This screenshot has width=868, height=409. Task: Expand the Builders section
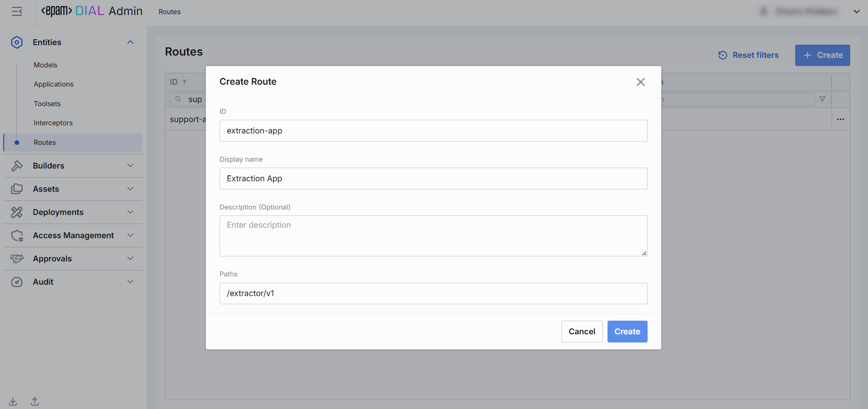(x=130, y=166)
